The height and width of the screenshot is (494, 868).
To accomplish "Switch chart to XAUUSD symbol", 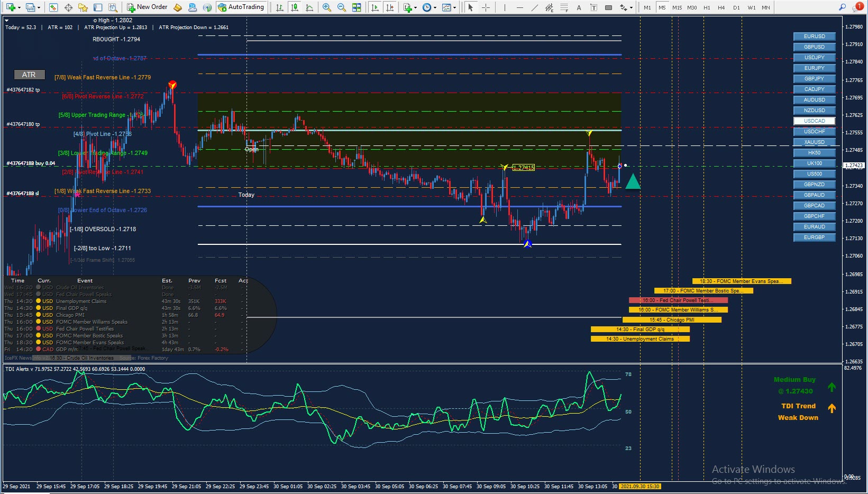I will [814, 142].
